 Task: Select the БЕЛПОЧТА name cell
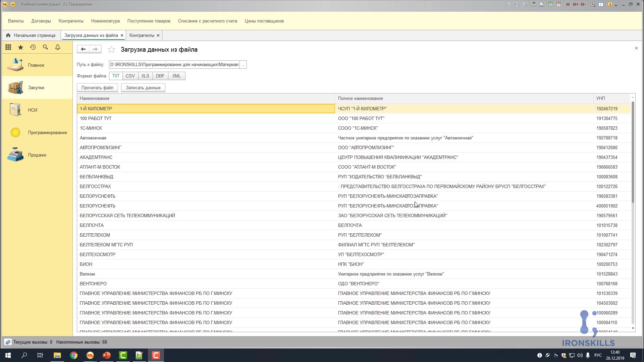pyautogui.click(x=206, y=225)
